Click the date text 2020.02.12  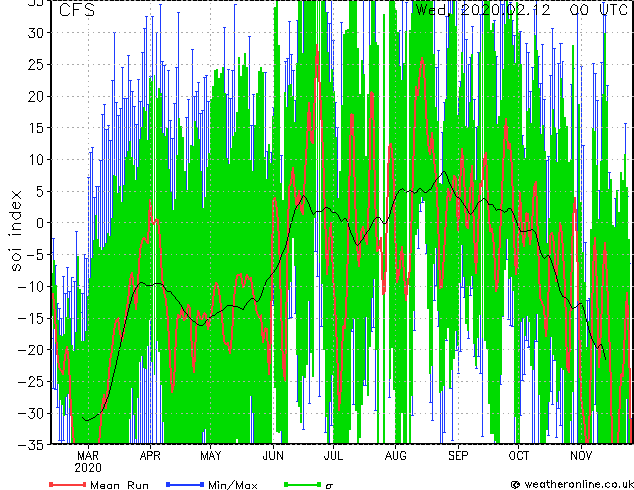pyautogui.click(x=505, y=10)
